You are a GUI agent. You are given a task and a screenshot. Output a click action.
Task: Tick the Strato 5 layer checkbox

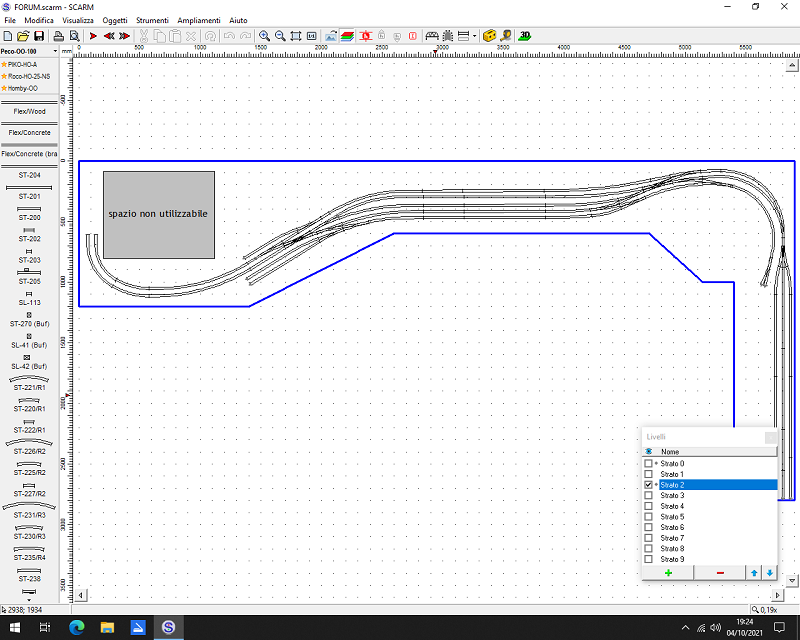[648, 517]
